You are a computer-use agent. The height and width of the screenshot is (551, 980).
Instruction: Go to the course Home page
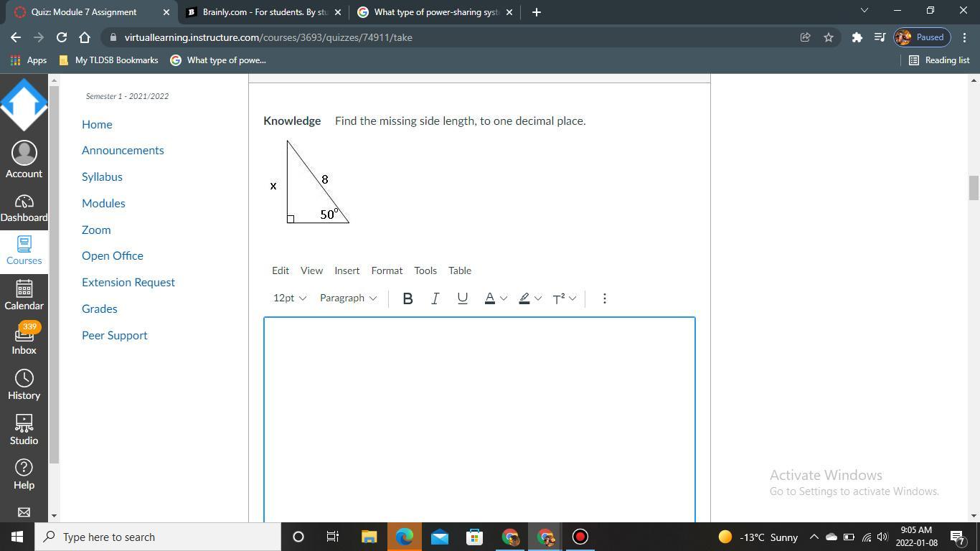click(97, 125)
